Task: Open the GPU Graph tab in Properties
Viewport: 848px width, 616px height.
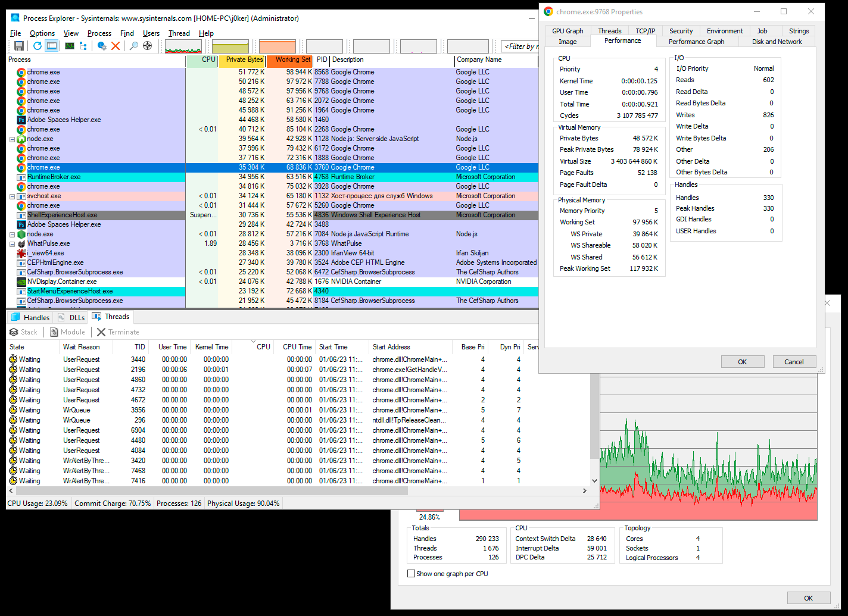Action: pyautogui.click(x=568, y=31)
